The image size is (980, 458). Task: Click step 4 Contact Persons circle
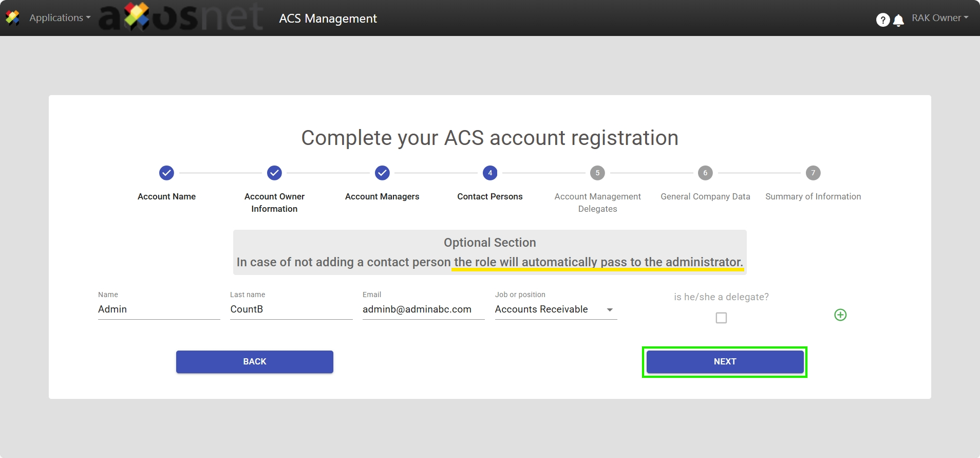(x=490, y=173)
